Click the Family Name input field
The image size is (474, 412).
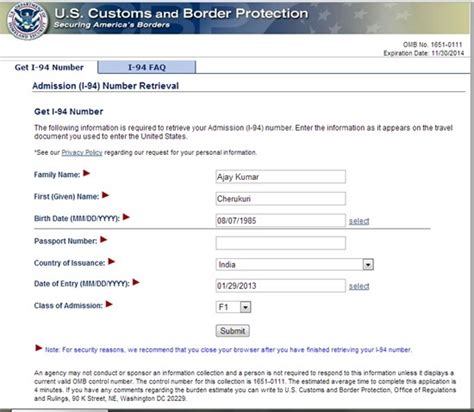[281, 177]
